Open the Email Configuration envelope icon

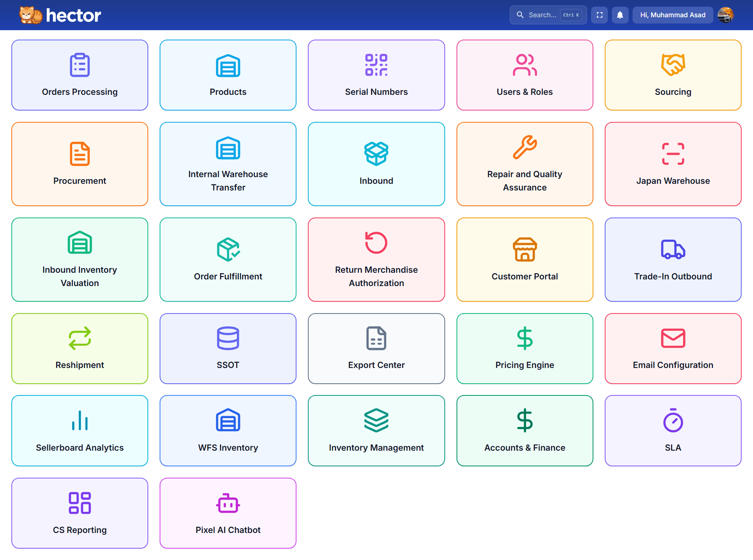click(x=673, y=338)
